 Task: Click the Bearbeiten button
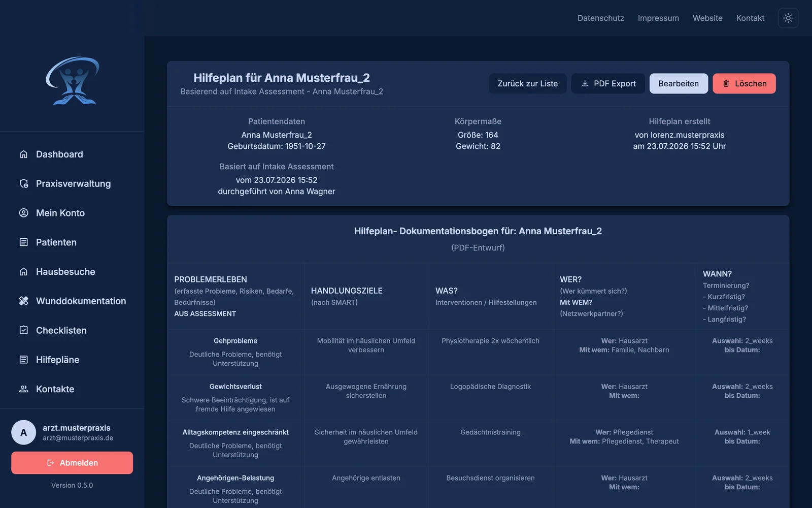coord(679,83)
